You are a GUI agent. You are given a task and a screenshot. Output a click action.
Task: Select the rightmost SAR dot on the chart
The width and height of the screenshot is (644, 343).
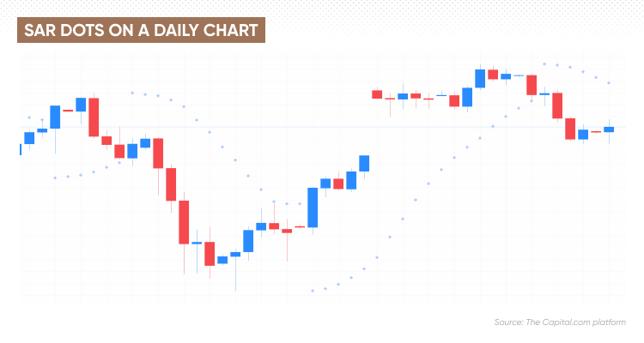pyautogui.click(x=609, y=83)
